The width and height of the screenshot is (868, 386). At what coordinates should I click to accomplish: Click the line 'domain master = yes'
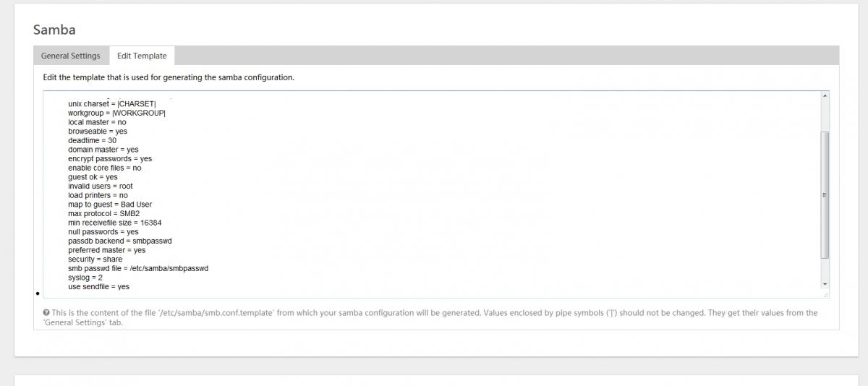[103, 150]
